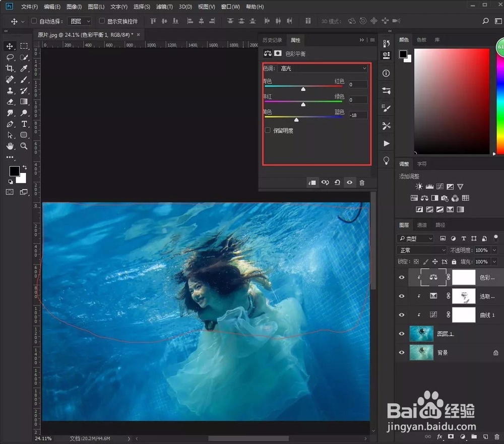Select the Eraser tool
Screen dimensions: 504x444
coord(10,102)
